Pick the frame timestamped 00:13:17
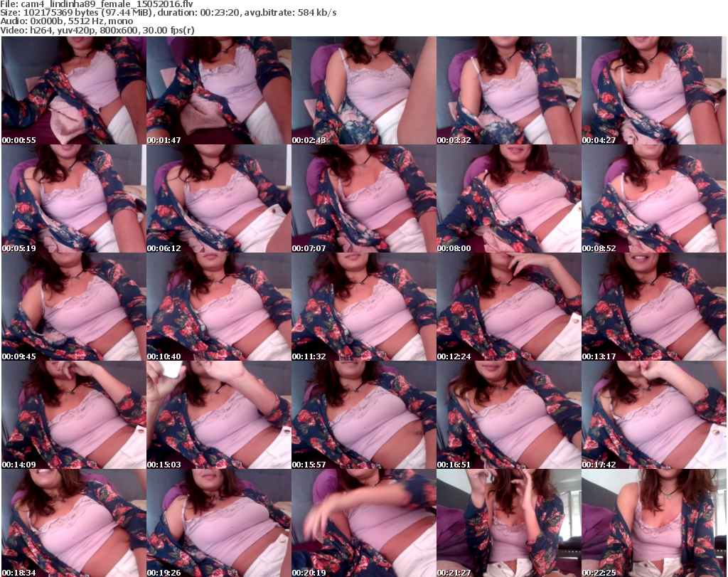This screenshot has width=728, height=577. [654, 307]
